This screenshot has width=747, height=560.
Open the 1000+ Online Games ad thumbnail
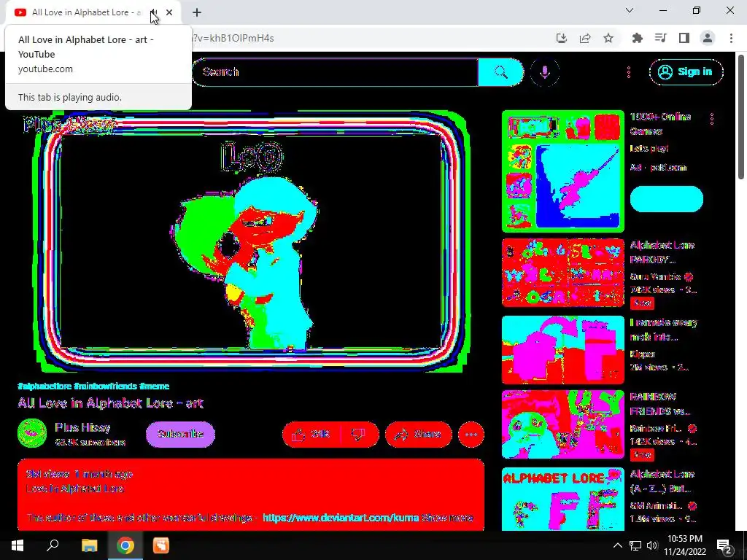pyautogui.click(x=562, y=171)
